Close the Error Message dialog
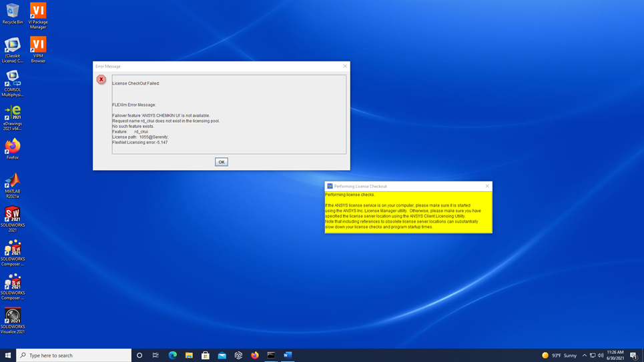 [345, 66]
